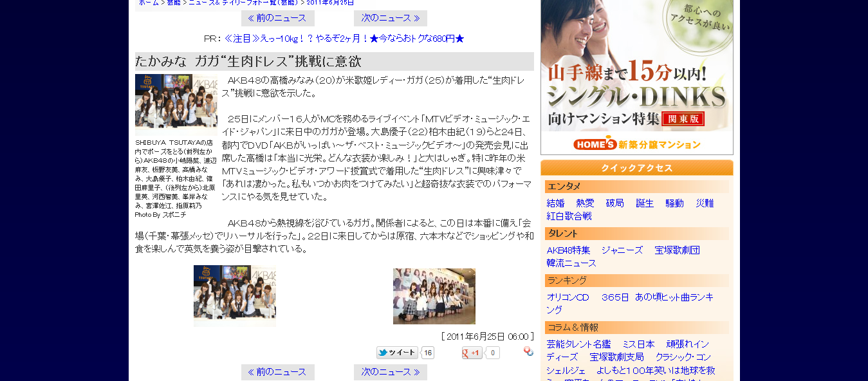Click the Twitter ツイート share button
The image size is (868, 381).
click(397, 353)
